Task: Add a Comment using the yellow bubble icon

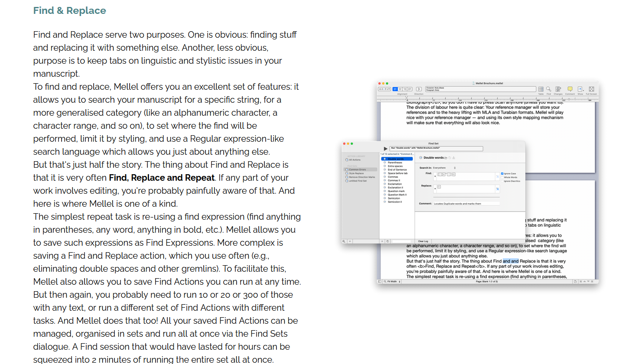Action: [x=570, y=89]
